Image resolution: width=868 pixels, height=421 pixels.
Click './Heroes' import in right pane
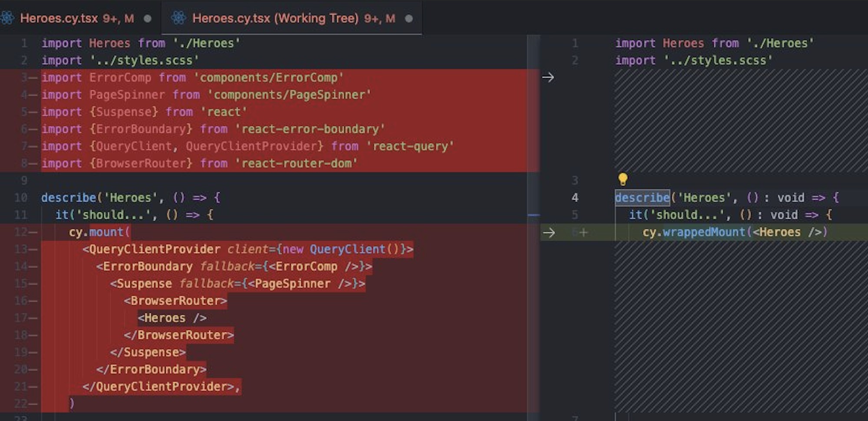point(780,43)
